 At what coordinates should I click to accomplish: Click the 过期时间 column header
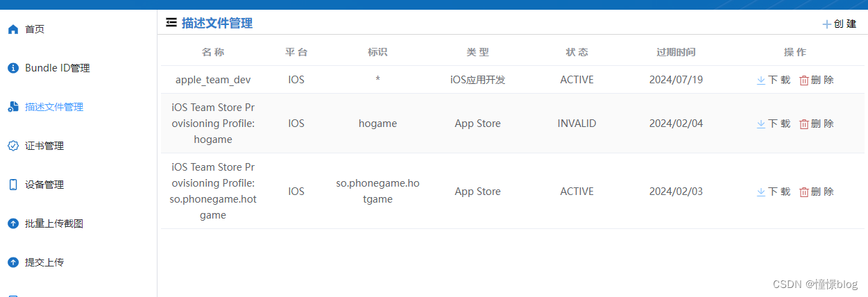click(676, 52)
